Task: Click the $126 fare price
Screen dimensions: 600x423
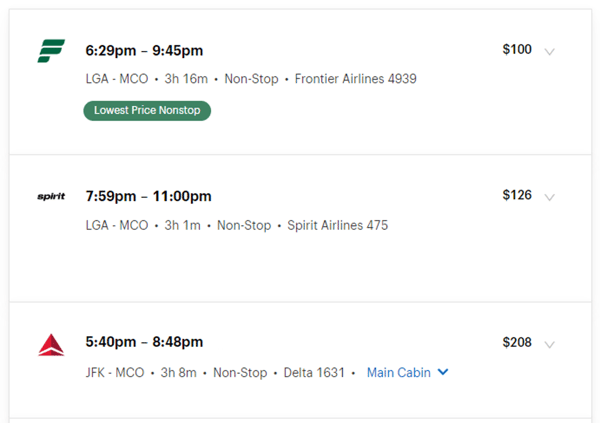Action: (x=517, y=195)
